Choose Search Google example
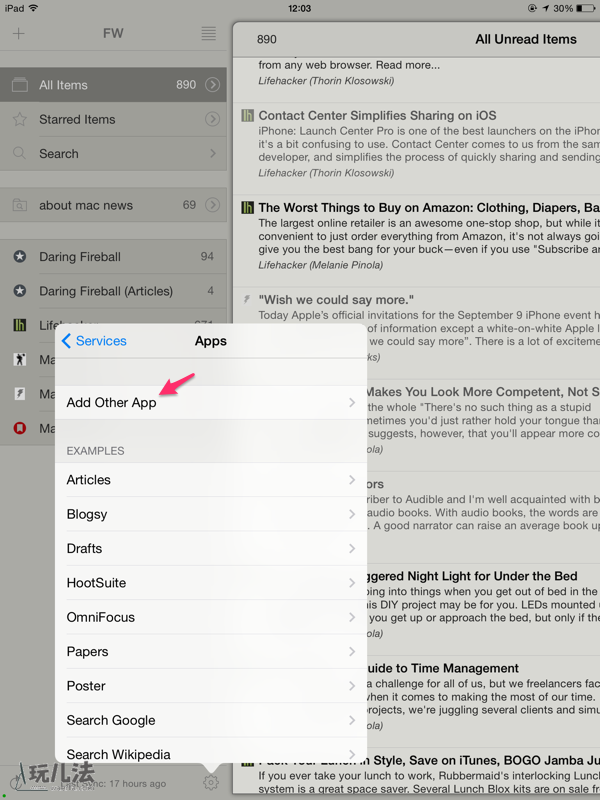 click(x=211, y=720)
